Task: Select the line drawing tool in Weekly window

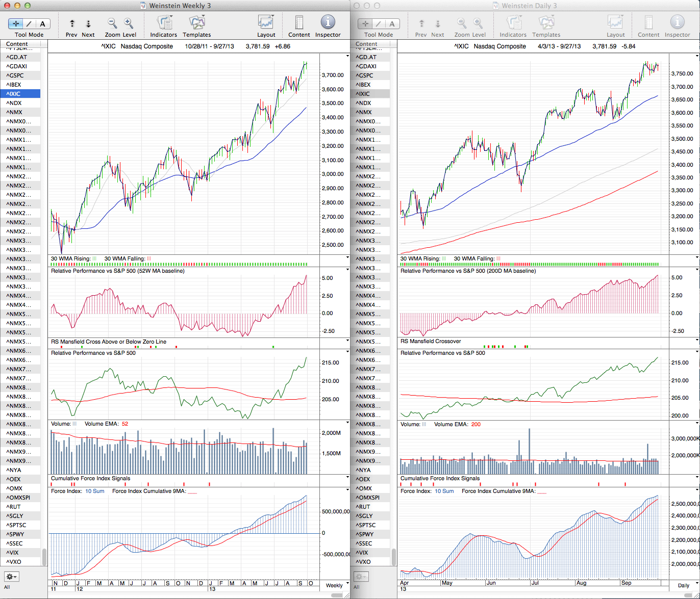Action: click(x=29, y=23)
